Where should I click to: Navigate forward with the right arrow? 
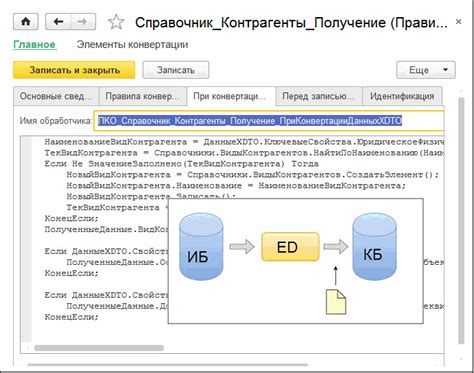[83, 22]
